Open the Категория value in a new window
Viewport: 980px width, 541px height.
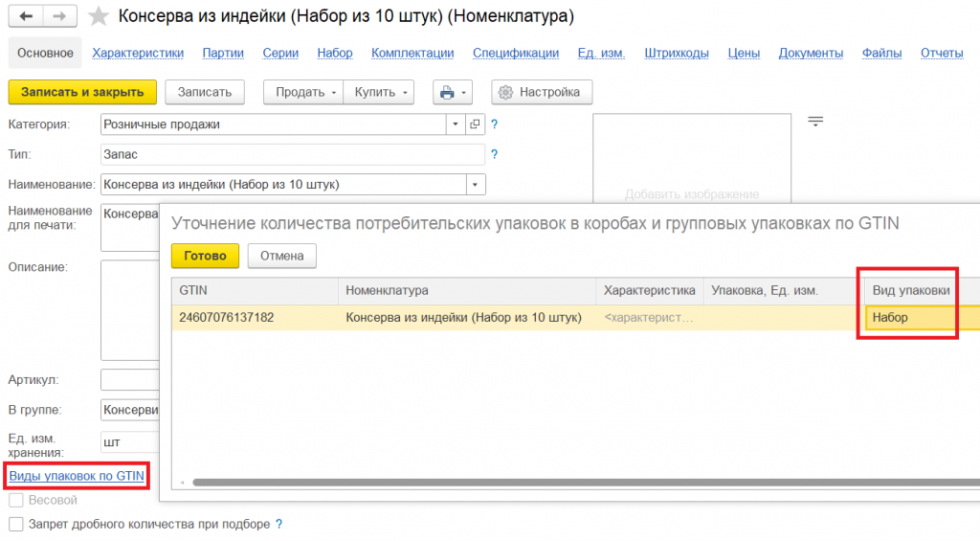click(475, 124)
